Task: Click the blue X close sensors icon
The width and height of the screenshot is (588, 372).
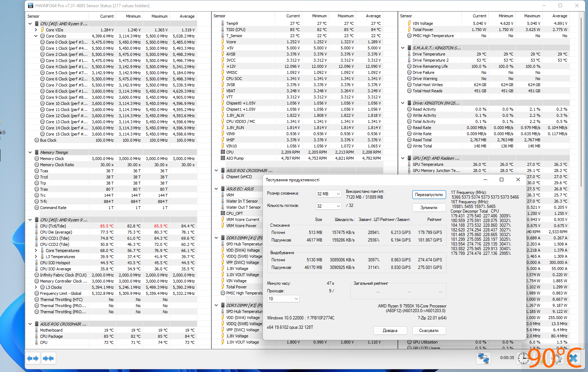Action: pyautogui.click(x=574, y=358)
